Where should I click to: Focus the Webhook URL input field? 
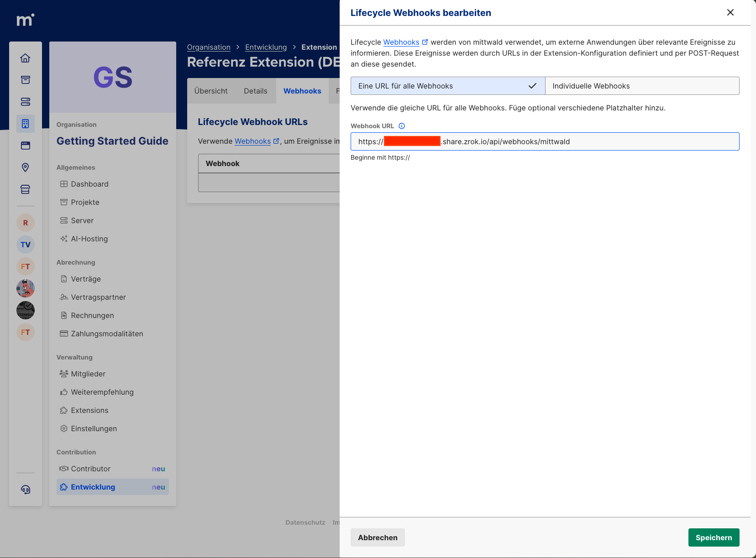tap(545, 141)
